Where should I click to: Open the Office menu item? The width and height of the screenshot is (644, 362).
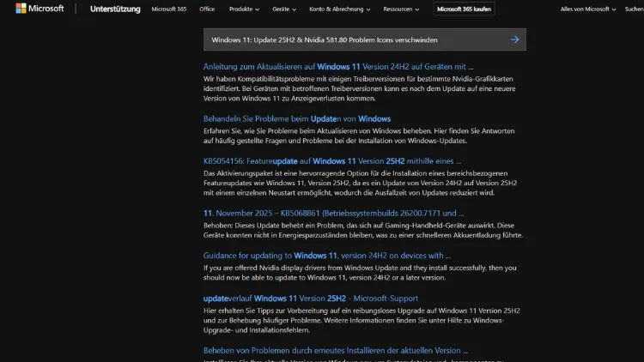[x=207, y=9]
